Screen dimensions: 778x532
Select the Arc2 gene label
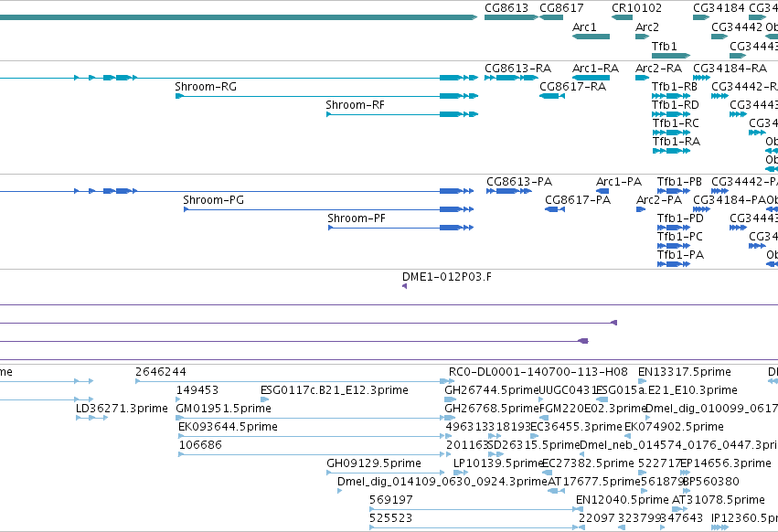tap(647, 27)
